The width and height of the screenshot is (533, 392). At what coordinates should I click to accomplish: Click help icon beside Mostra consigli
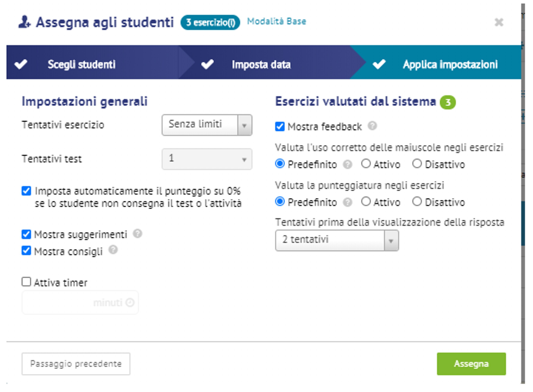point(113,250)
